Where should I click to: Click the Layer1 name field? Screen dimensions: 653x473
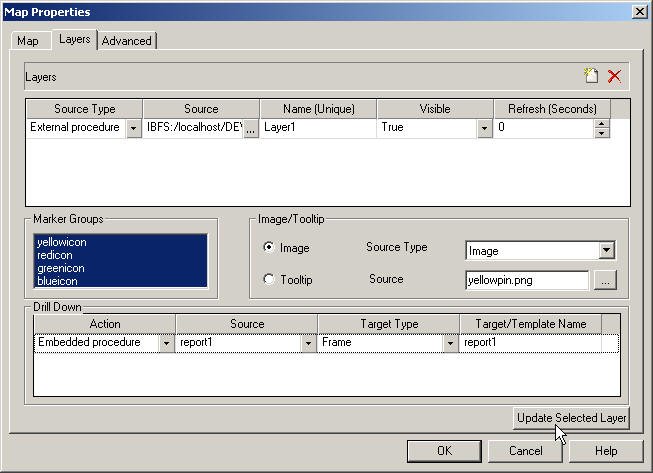(317, 128)
